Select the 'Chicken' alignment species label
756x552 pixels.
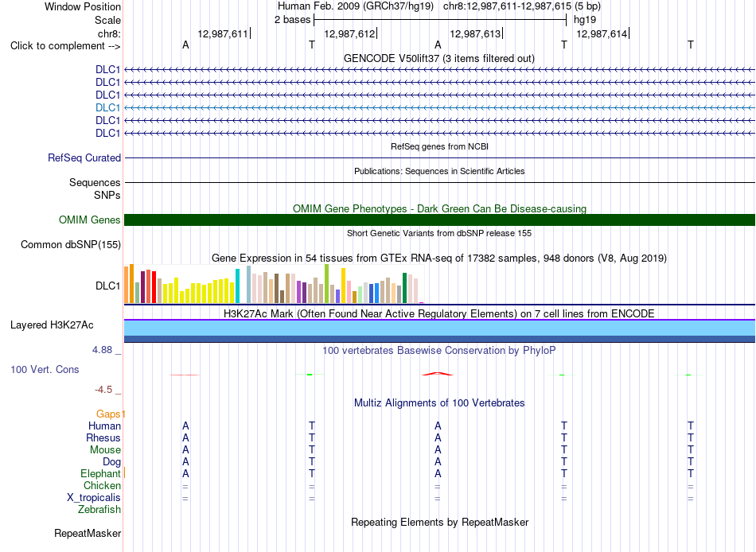click(102, 485)
